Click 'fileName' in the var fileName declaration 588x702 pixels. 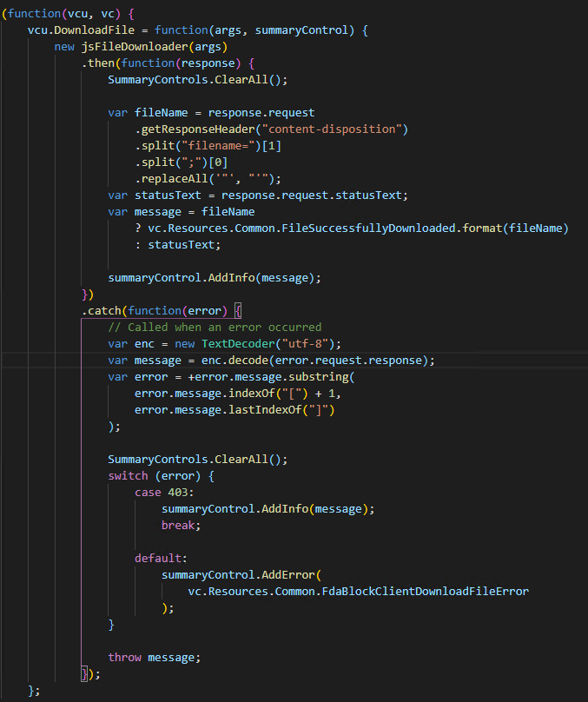coord(161,112)
